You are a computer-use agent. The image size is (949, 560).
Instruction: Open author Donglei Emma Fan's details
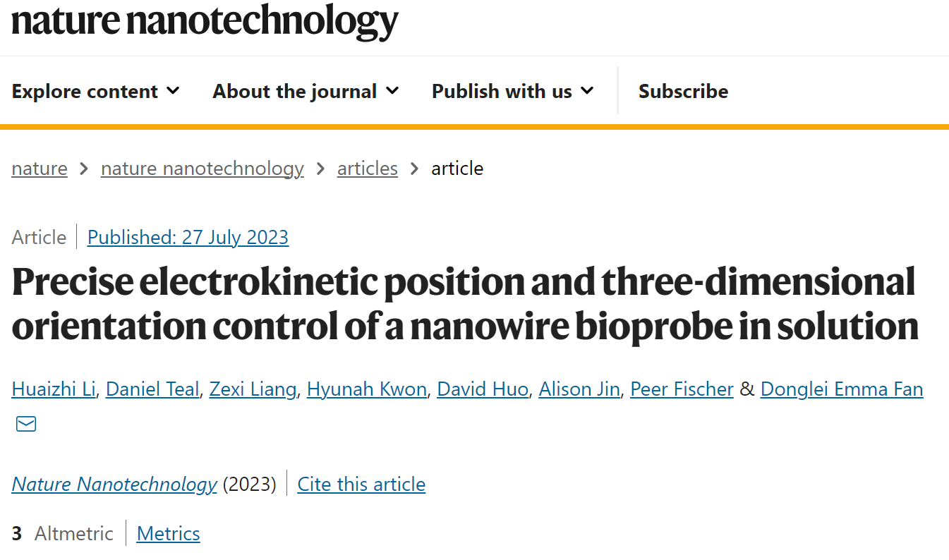tap(842, 389)
